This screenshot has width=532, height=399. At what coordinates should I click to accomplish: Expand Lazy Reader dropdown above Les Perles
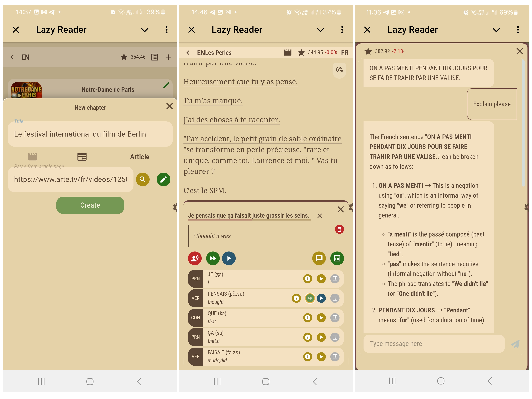click(x=320, y=30)
